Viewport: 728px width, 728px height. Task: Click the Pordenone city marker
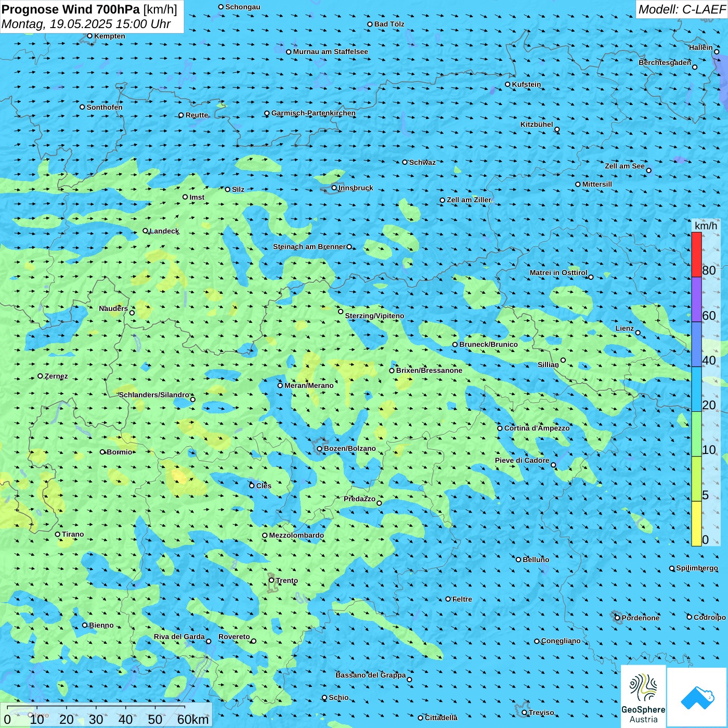pos(618,618)
